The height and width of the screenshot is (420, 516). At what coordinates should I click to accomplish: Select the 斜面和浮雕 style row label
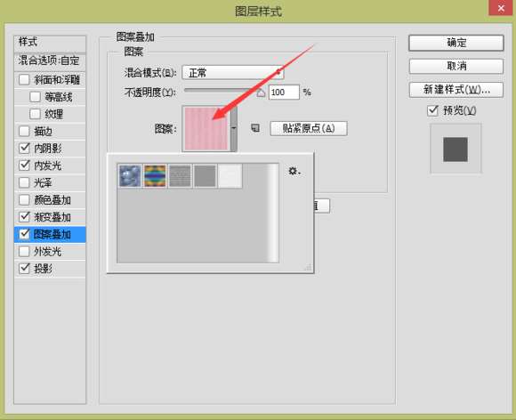[x=57, y=80]
